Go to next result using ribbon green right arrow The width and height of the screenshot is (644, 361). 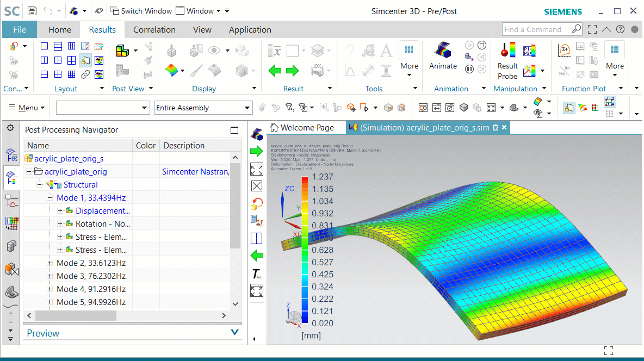click(293, 70)
